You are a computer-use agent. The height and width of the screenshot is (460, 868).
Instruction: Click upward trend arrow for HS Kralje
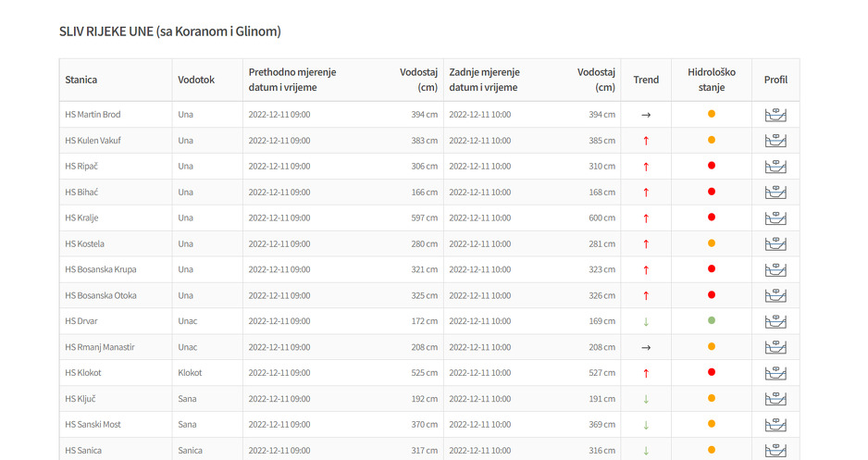click(x=646, y=218)
